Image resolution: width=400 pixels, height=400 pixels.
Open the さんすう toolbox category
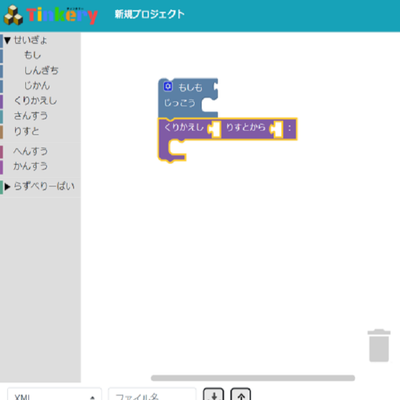[31, 116]
